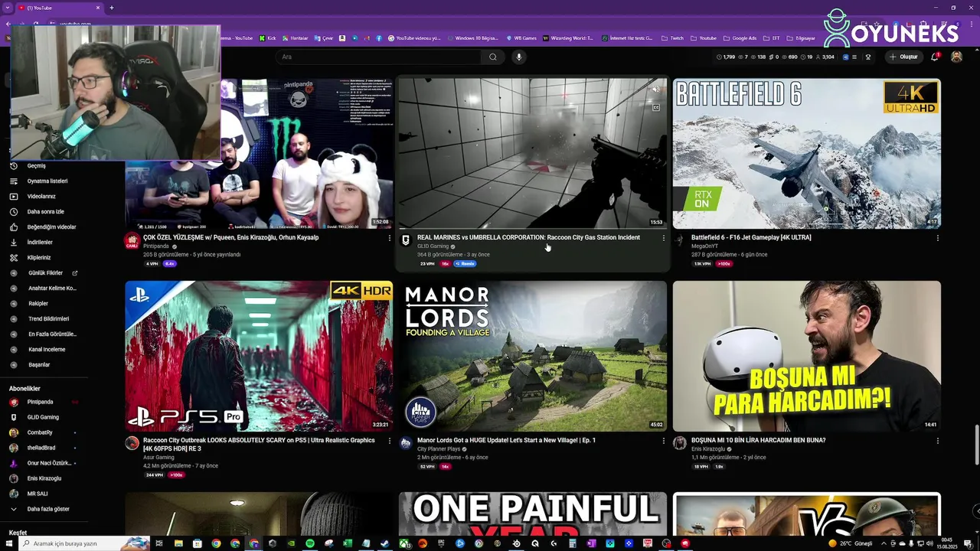Click the Remix badge under REAL MARINES
The height and width of the screenshot is (551, 980).
tap(465, 263)
